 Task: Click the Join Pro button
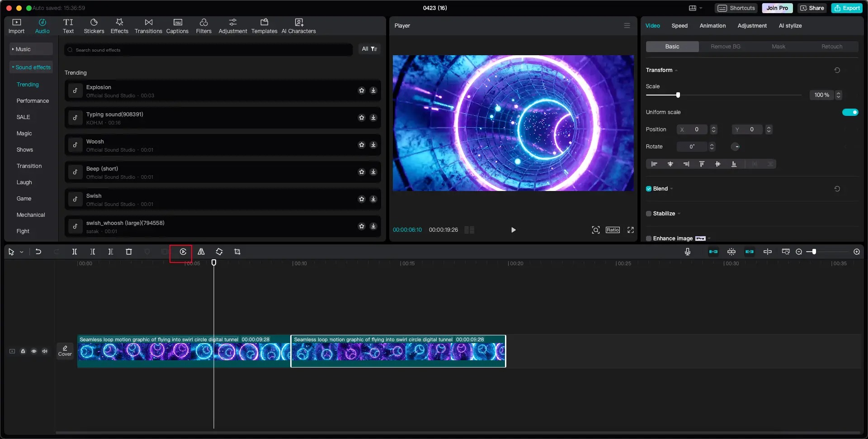pyautogui.click(x=777, y=8)
